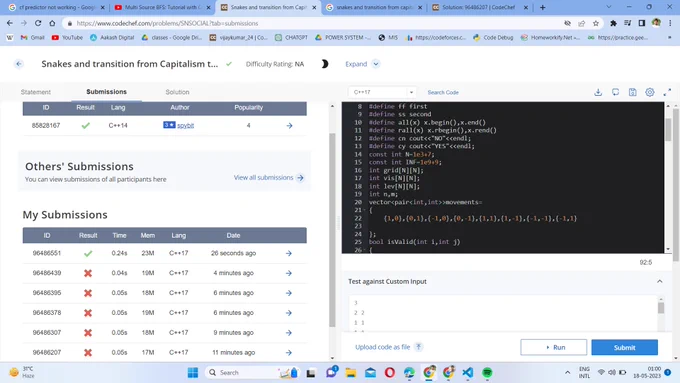
Task: View submission 85828167 arrow
Action: (289, 125)
